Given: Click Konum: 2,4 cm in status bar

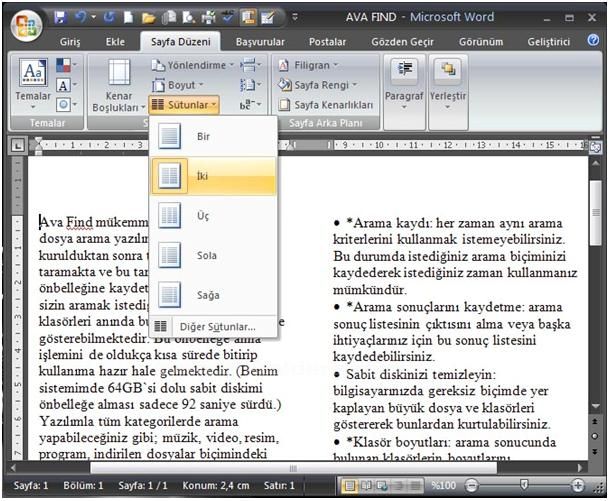Looking at the screenshot, I should point(216,485).
